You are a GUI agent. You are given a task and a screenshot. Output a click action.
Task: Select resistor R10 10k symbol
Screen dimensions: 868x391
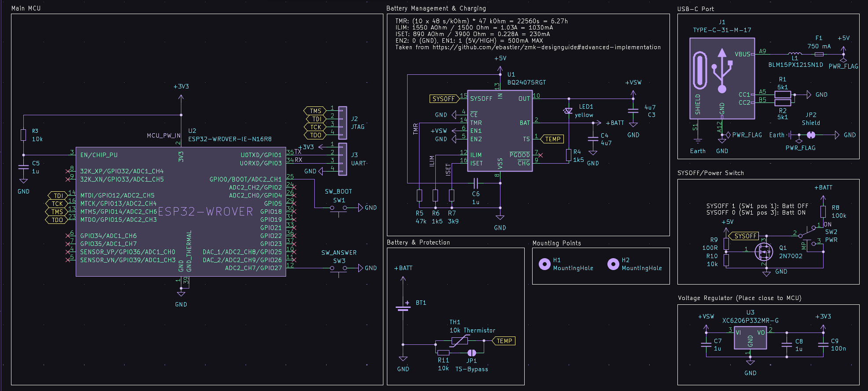pos(726,260)
